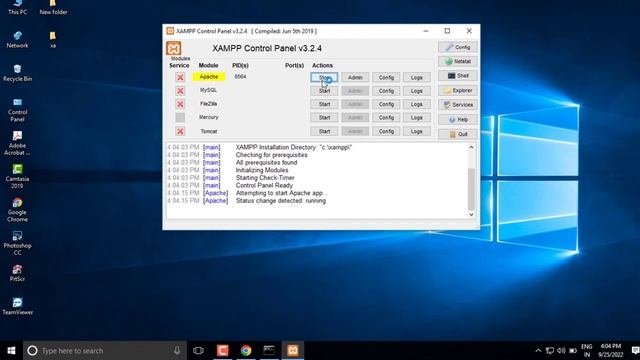The height and width of the screenshot is (360, 640).
Task: Click 'Control Panel Ready' log line
Action: [x=264, y=185]
